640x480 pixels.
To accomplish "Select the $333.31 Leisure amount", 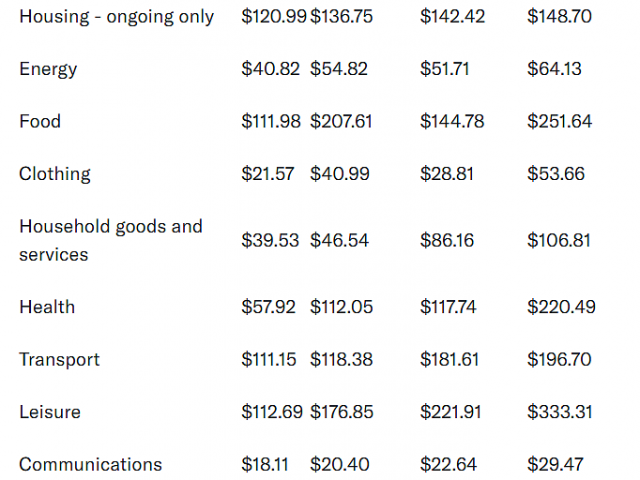I will tap(559, 412).
